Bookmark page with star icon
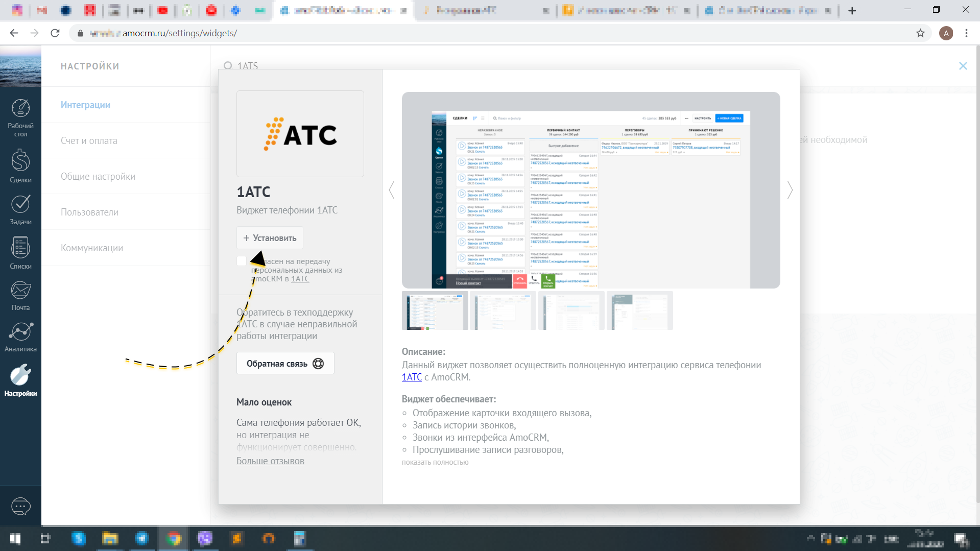Viewport: 980px width, 551px height. 920,33
